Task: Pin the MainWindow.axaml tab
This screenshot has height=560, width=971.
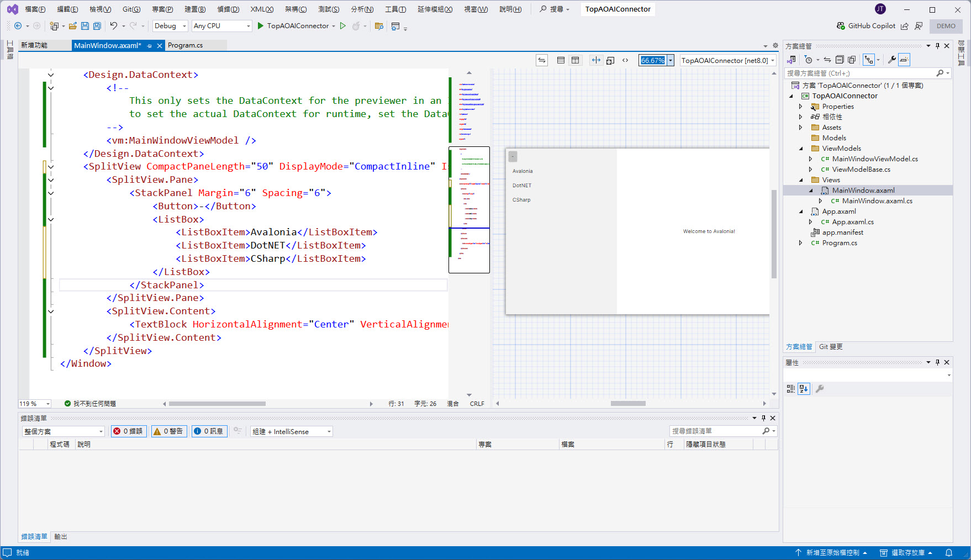Action: [150, 46]
